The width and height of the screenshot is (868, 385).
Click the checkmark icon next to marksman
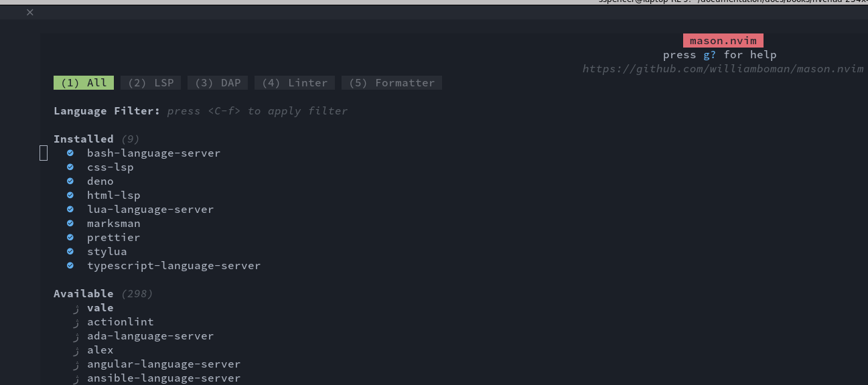70,224
